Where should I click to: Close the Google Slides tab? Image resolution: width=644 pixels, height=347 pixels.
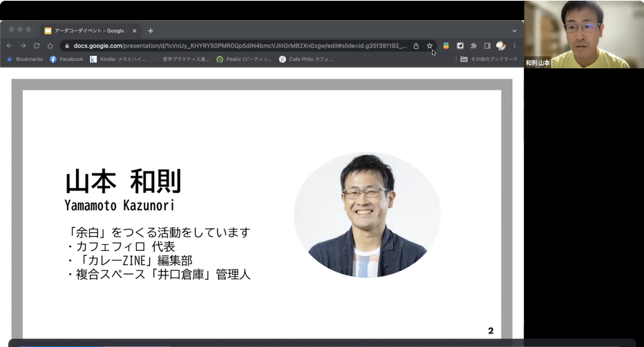(134, 31)
